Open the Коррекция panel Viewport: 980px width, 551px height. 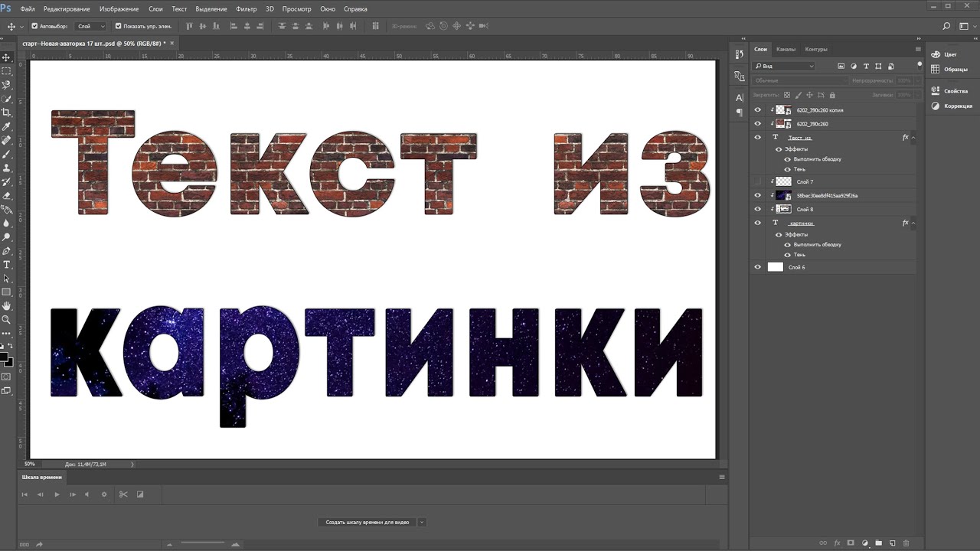point(952,106)
